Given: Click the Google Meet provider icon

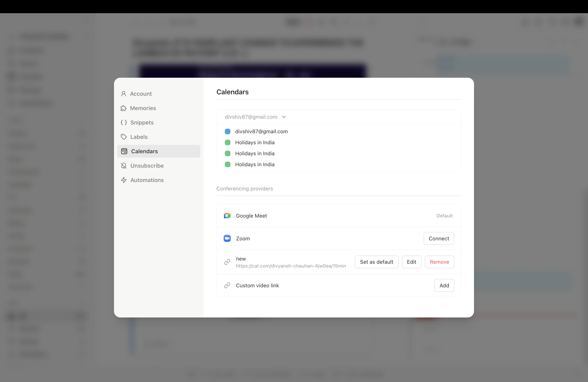Looking at the screenshot, I should pos(227,215).
